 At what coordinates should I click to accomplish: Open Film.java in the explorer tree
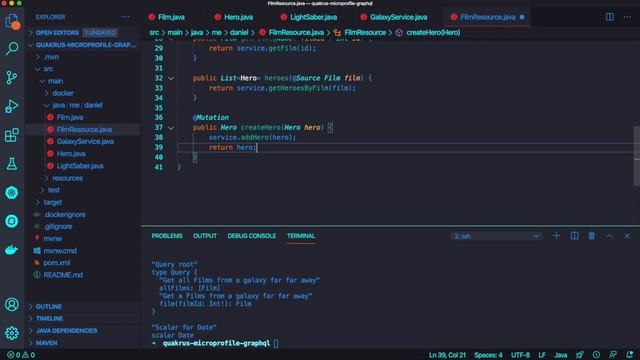click(83, 118)
